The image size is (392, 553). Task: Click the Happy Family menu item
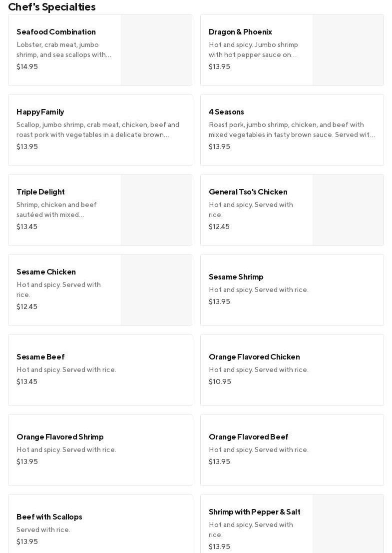[100, 129]
